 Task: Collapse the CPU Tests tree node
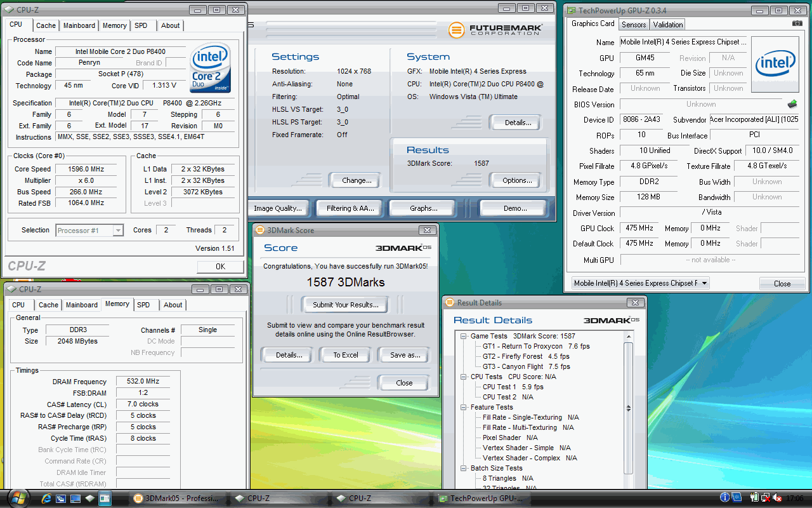(x=464, y=377)
